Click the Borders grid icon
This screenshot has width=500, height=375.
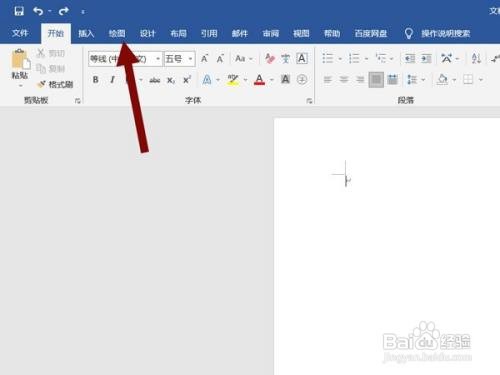tap(468, 80)
